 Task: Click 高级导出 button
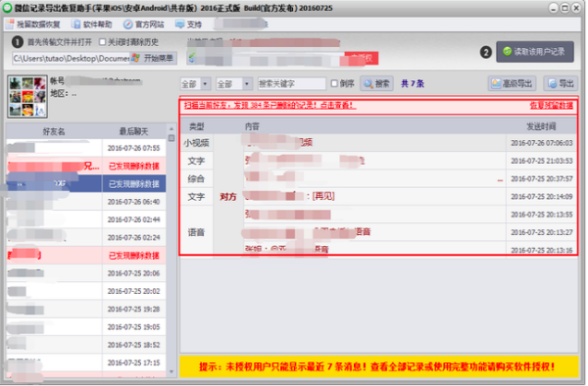tap(512, 83)
